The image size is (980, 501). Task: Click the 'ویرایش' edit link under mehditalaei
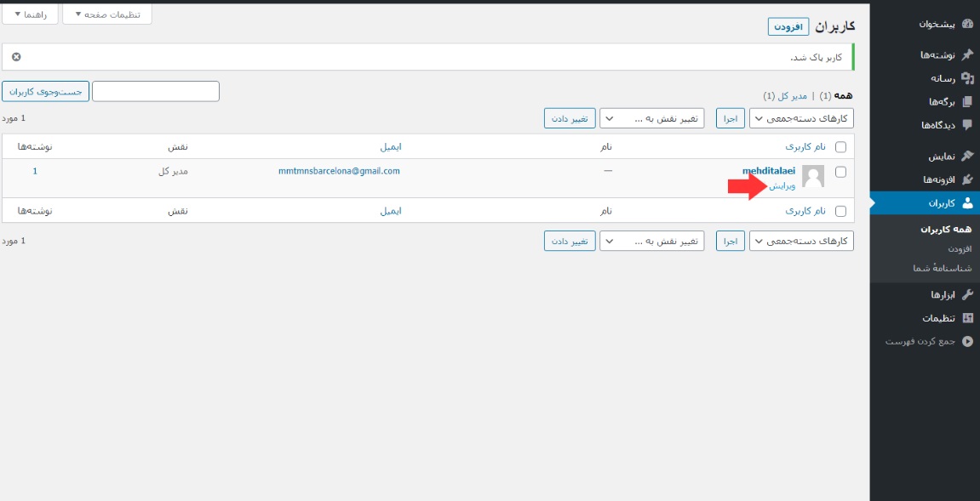[x=782, y=186]
